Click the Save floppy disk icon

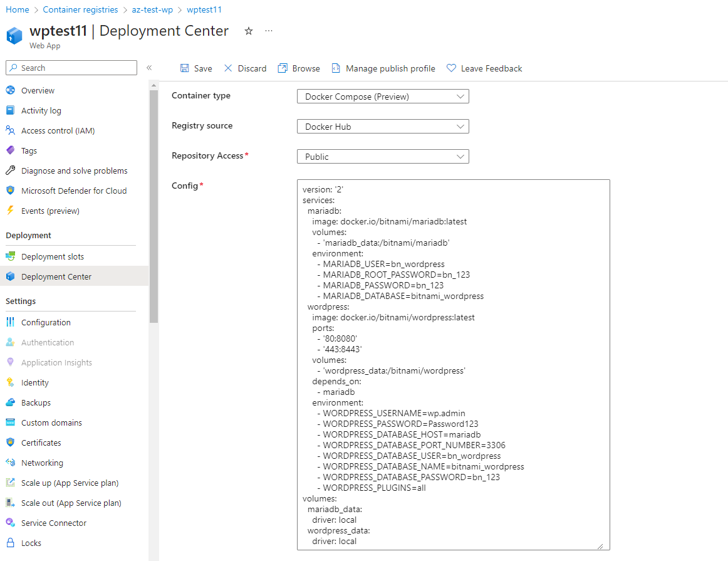pyautogui.click(x=184, y=68)
